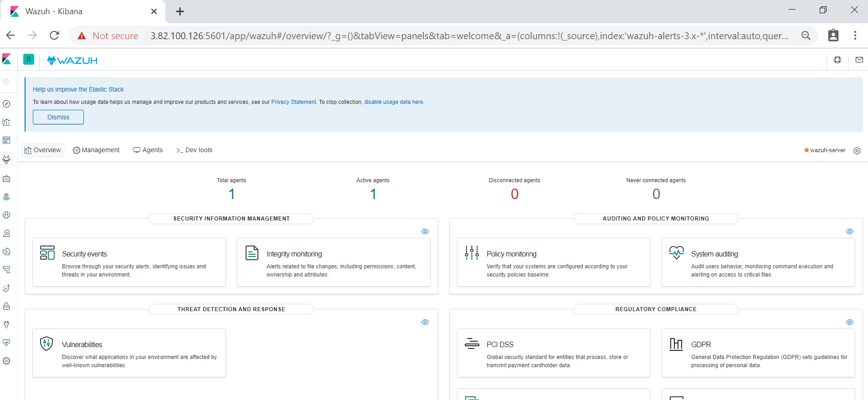
Task: Open Management gear icon in sidebar
Action: (6, 361)
